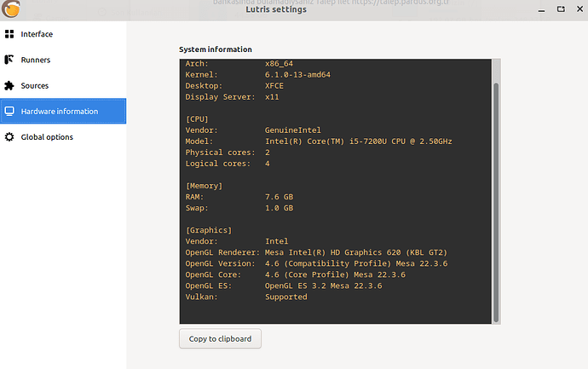Click the "x86_64" Arch value

279,64
